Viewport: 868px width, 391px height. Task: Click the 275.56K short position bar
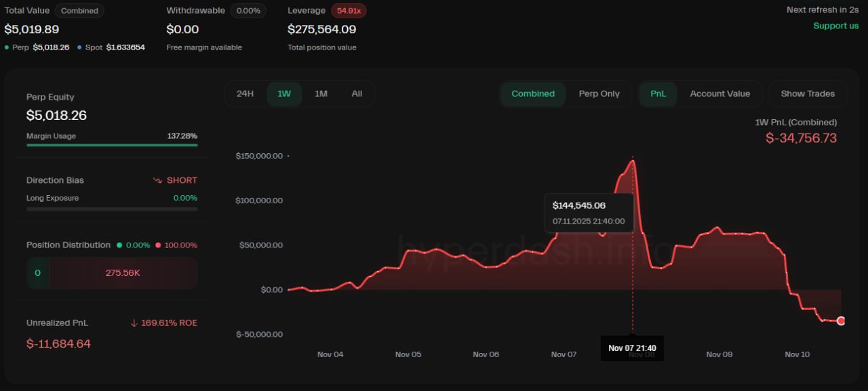coord(123,273)
